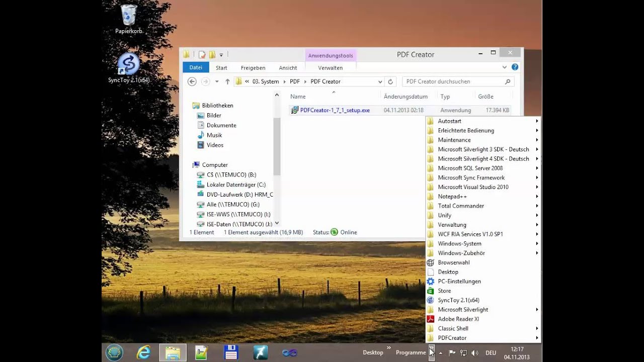The image size is (644, 362).
Task: Refresh the PDF Creator folder view
Action: [390, 81]
